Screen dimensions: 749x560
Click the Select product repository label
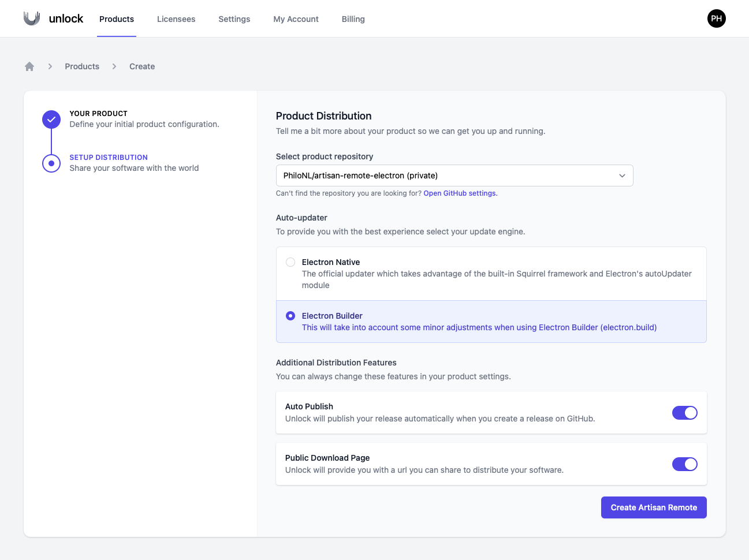(x=325, y=156)
